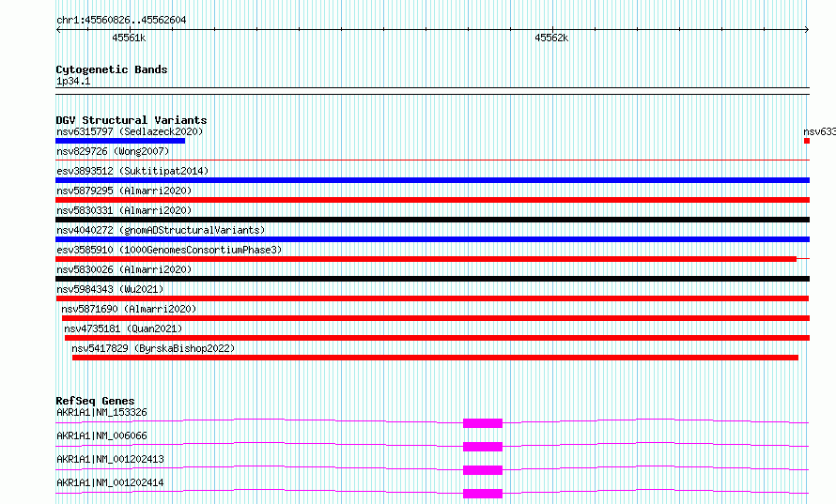Open the nsv5984343 (Wu2021) label
This screenshot has height=504, width=836.
(110, 289)
